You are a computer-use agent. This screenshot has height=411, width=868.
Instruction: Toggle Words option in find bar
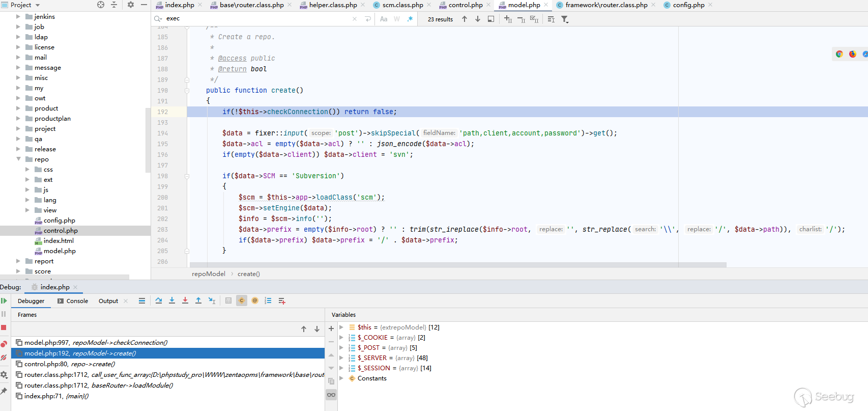click(397, 19)
